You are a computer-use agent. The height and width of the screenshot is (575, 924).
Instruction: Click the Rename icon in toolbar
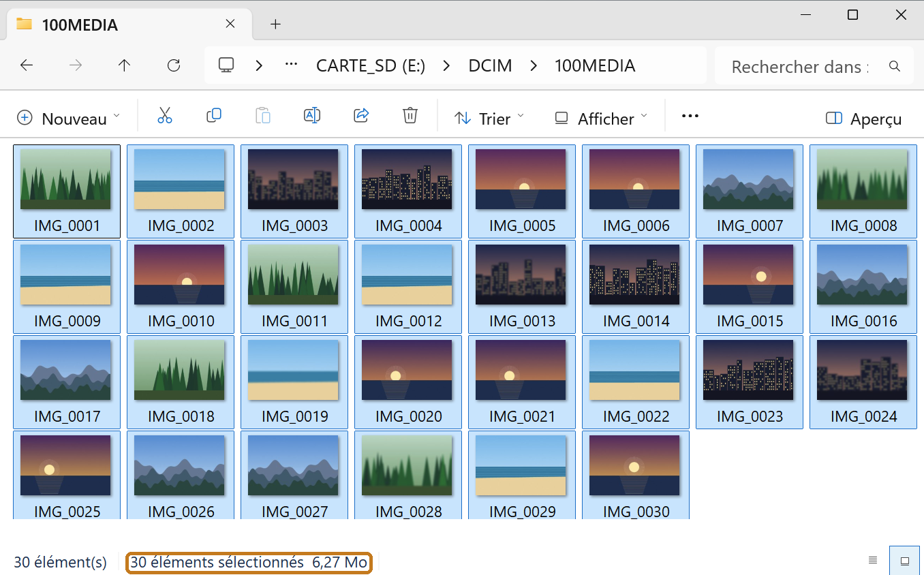pyautogui.click(x=312, y=116)
